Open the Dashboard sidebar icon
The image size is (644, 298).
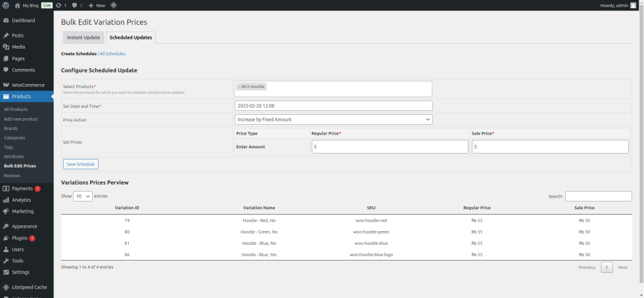pyautogui.click(x=6, y=20)
